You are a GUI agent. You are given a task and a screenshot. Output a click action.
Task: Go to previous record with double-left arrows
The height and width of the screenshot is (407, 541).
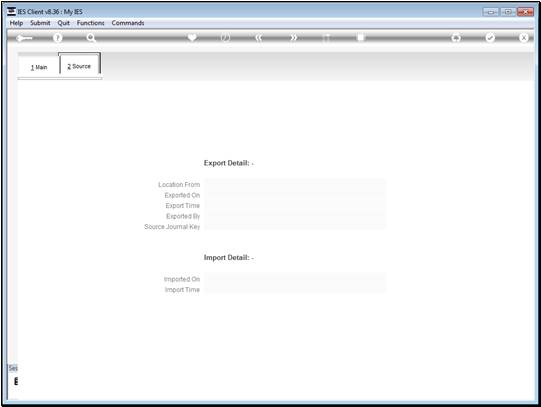(x=259, y=38)
